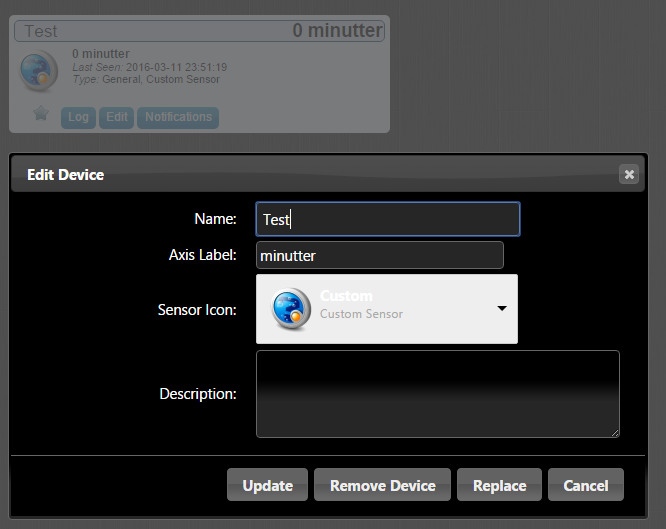Image resolution: width=666 pixels, height=529 pixels.
Task: Click the Last Seen timestamp 2016-03-11 23:51:19
Action: pos(177,67)
